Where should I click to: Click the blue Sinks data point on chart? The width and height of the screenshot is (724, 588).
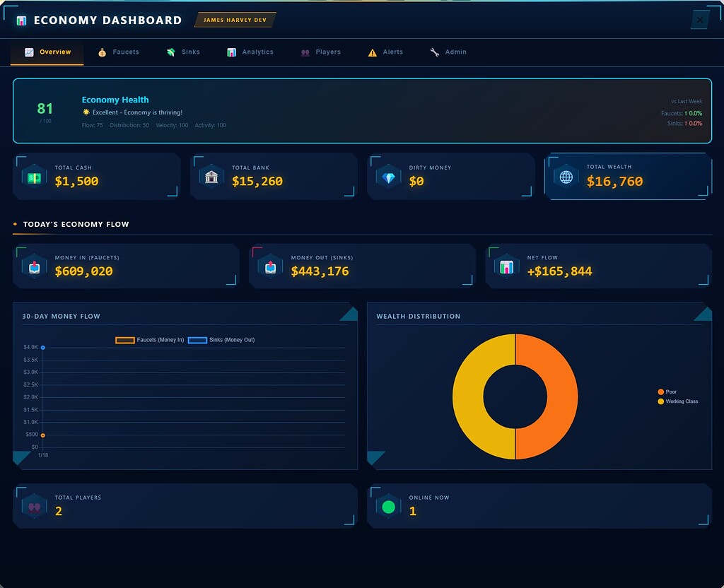[43, 348]
